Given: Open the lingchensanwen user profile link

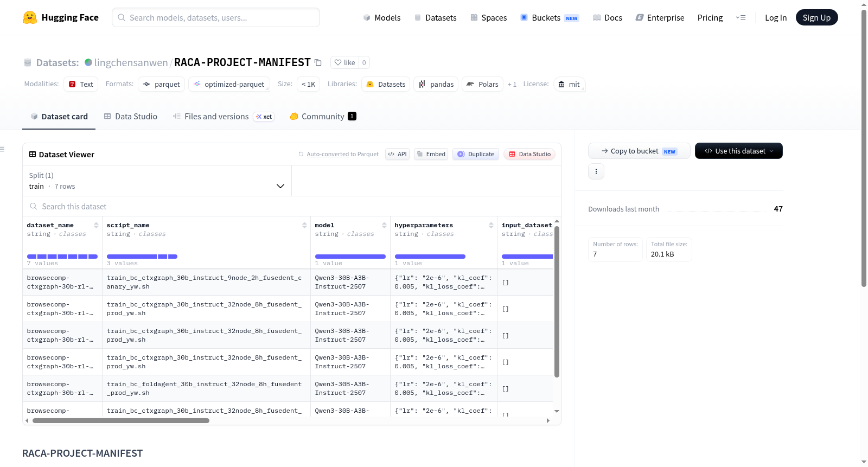Looking at the screenshot, I should pyautogui.click(x=131, y=62).
